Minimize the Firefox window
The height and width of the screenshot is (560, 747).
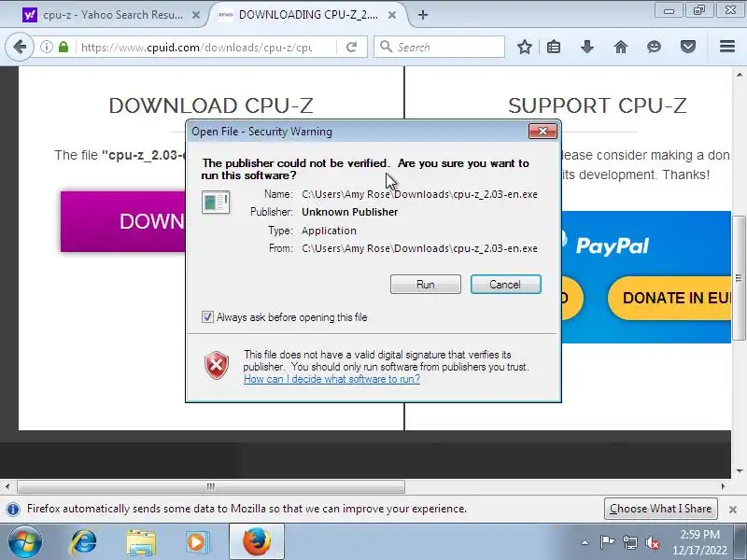(669, 10)
